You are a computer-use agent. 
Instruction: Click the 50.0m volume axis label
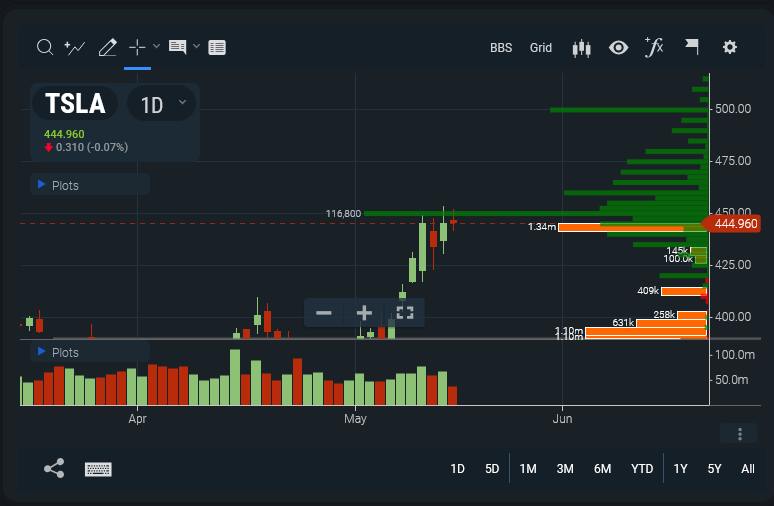pyautogui.click(x=732, y=380)
